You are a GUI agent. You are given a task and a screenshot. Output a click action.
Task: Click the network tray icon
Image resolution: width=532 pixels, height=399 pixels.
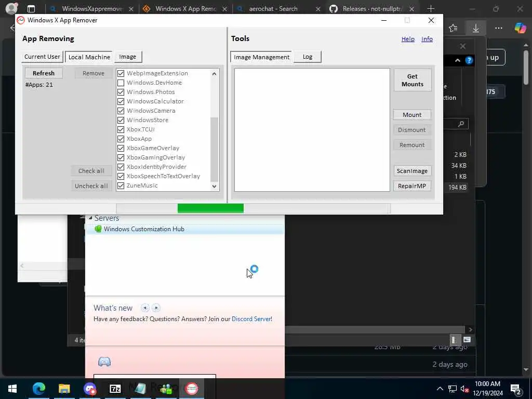coord(453,389)
